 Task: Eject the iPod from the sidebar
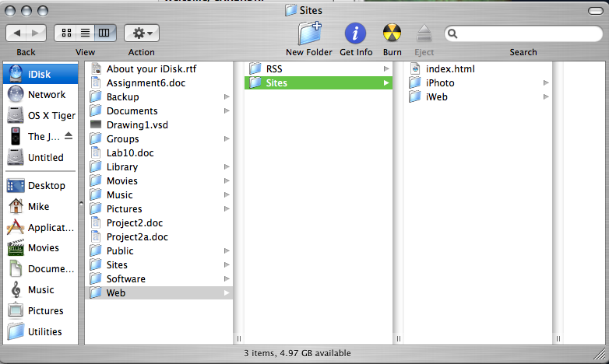pyautogui.click(x=69, y=136)
